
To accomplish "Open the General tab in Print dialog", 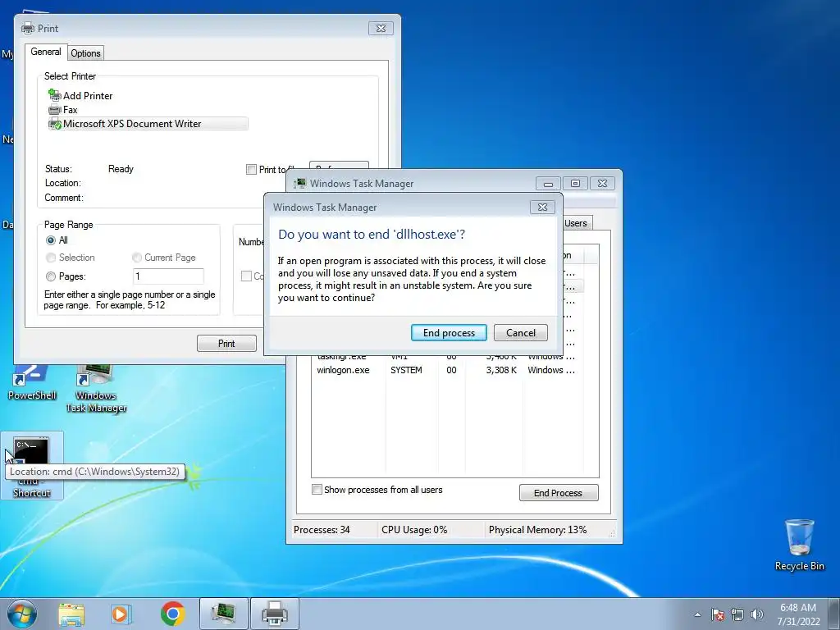I will [x=46, y=52].
